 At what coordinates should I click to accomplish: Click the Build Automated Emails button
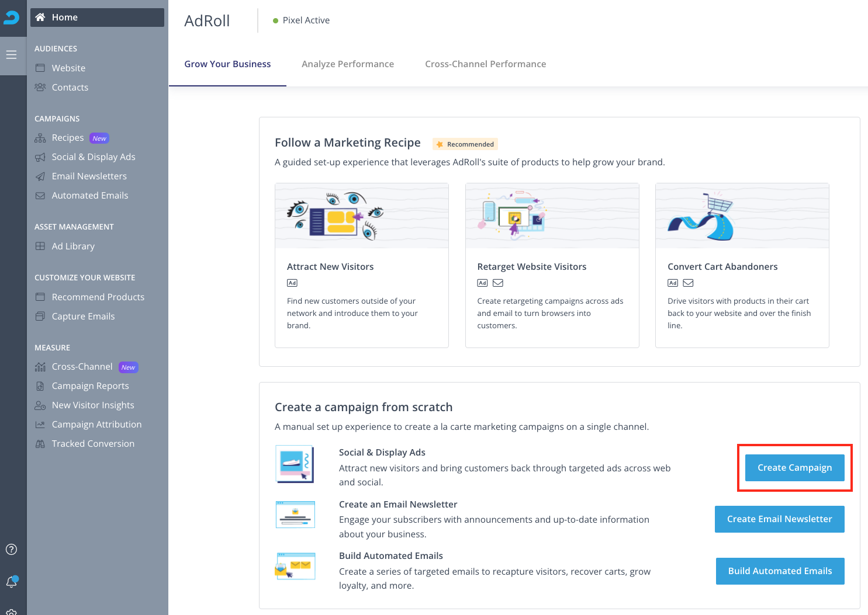780,571
